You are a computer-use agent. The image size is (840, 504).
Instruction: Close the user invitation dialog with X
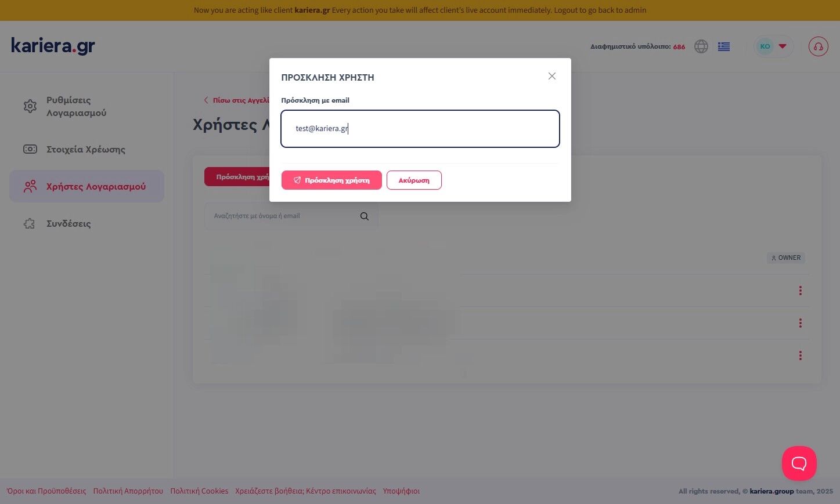552,76
